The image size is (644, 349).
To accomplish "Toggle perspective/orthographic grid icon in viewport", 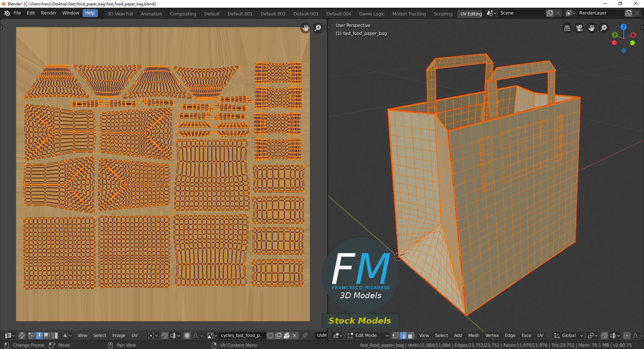I will point(567,28).
